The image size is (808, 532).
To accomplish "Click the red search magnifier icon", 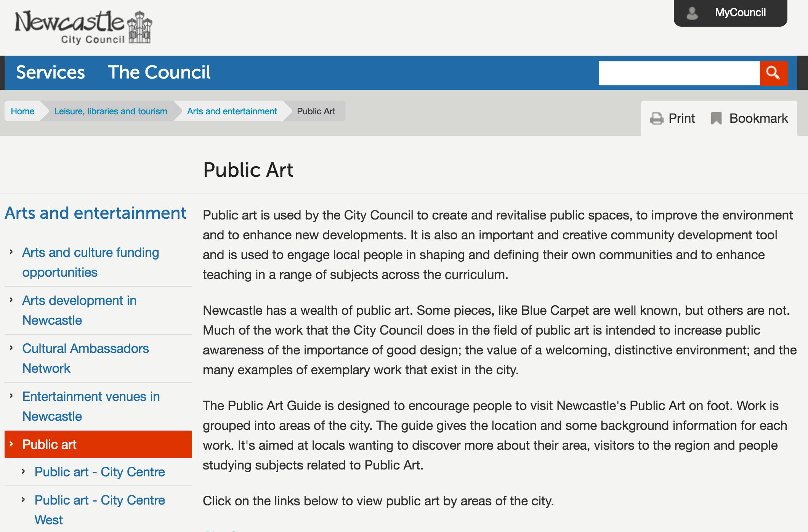I will tap(773, 73).
